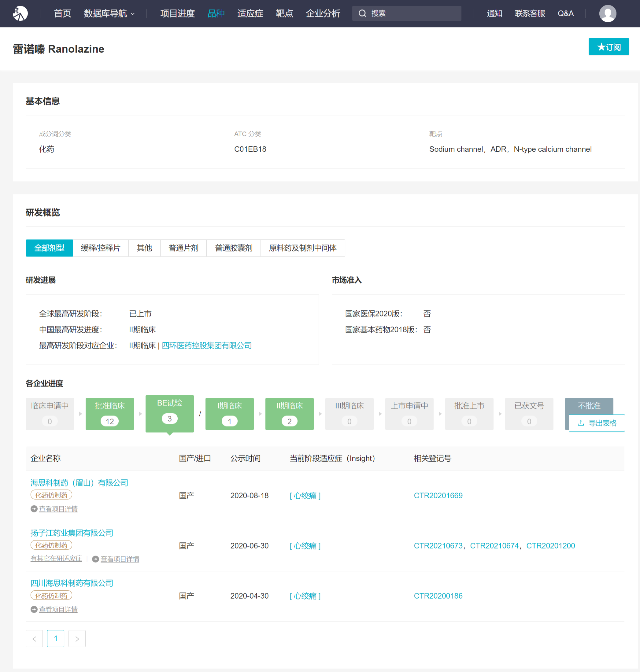The height and width of the screenshot is (672, 640).
Task: Select the 批准临床 stage with 12
Action: click(x=109, y=414)
